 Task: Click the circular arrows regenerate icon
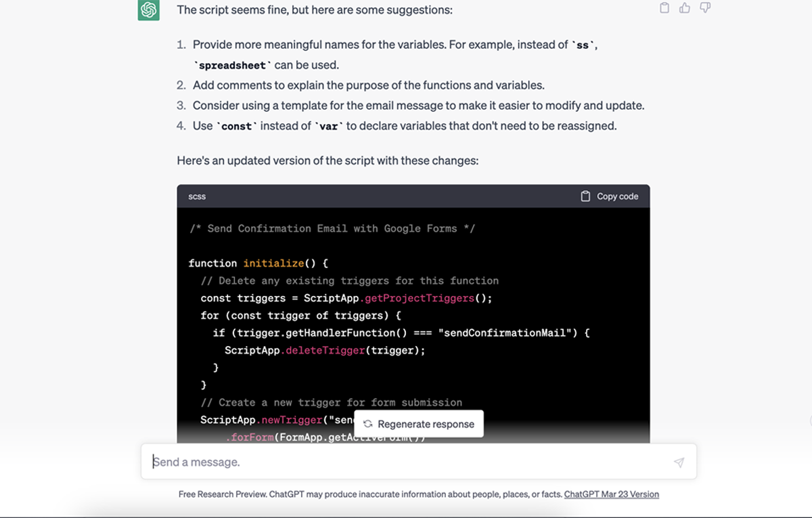[367, 424]
